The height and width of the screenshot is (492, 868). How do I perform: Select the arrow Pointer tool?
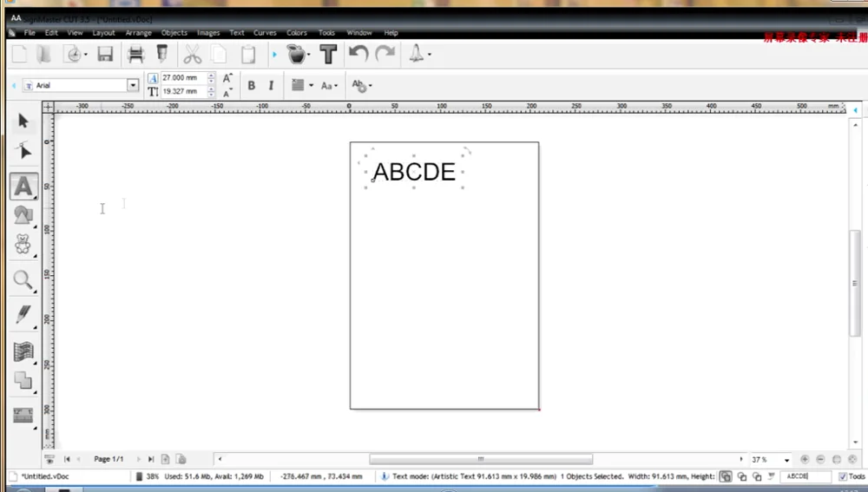coord(23,121)
